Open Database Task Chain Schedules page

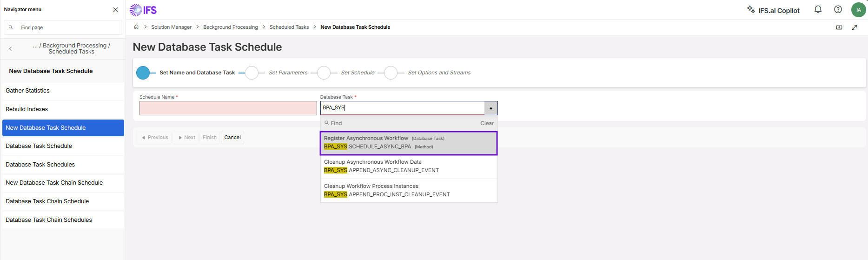(x=63, y=220)
